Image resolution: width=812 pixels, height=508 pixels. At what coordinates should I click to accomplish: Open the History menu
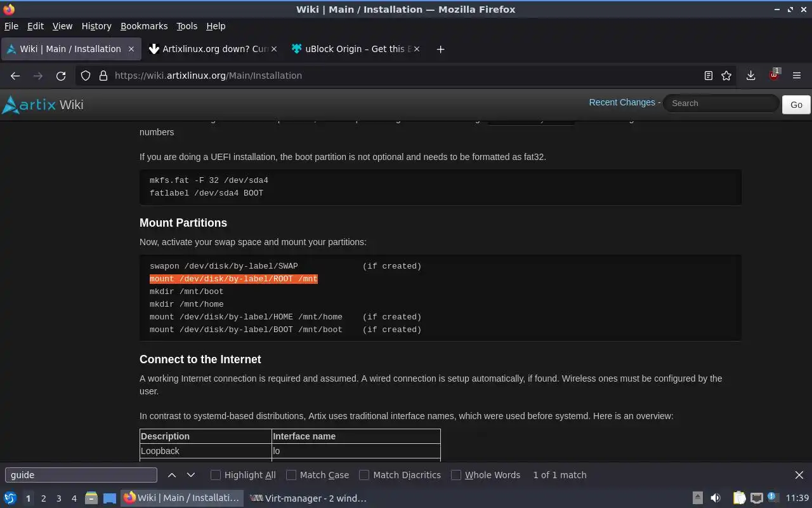(x=96, y=26)
